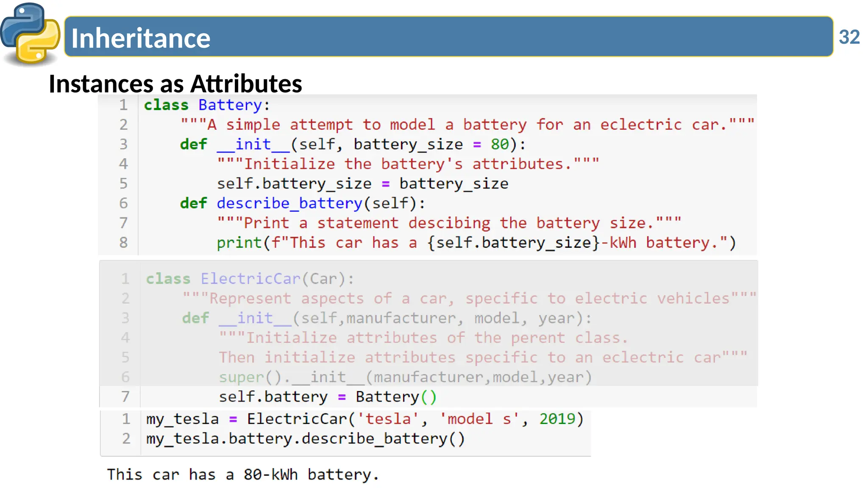Image resolution: width=868 pixels, height=488 pixels.
Task: Click 'super().__init__(manufacturer,model,year)' line
Action: pos(406,377)
